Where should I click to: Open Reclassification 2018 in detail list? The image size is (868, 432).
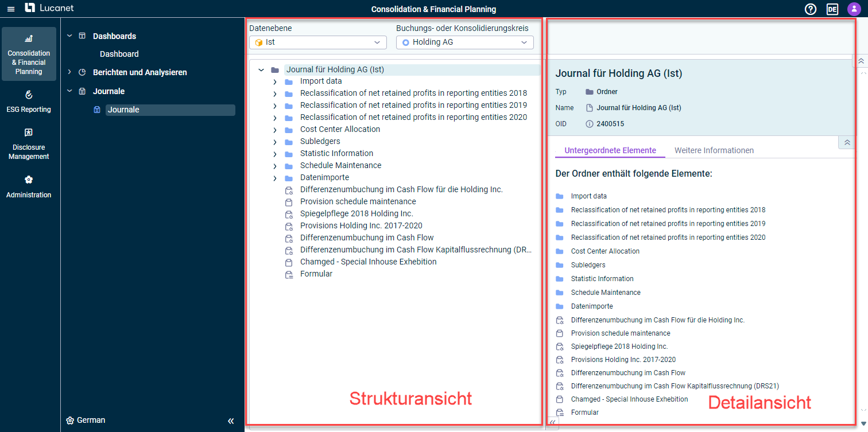tap(668, 210)
